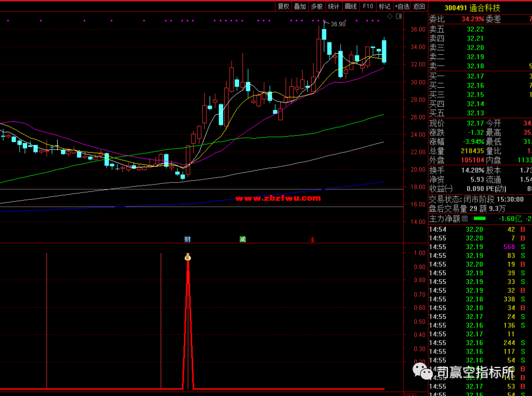Image resolution: width=532 pixels, height=396 pixels.
Task: Click the 1.00 indicator axis label
Action: pos(419,253)
